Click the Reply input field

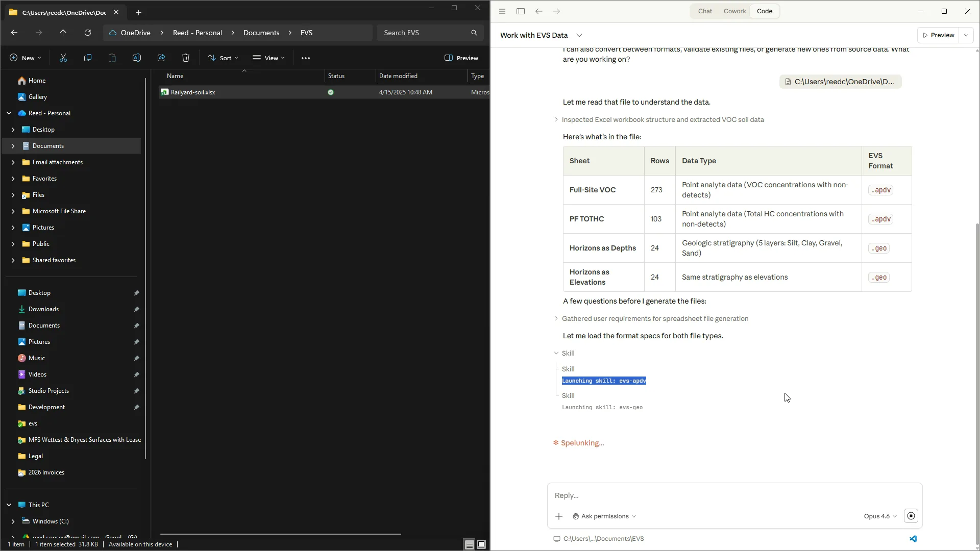click(x=734, y=495)
